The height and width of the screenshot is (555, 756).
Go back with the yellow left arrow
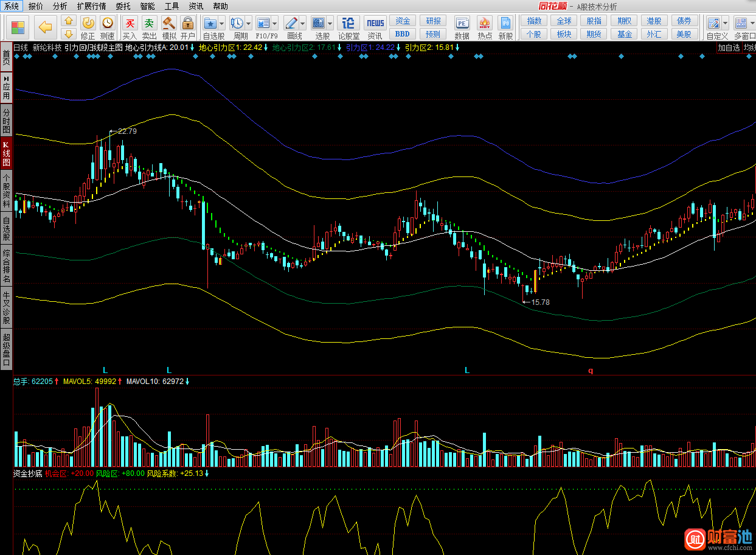coord(45,27)
